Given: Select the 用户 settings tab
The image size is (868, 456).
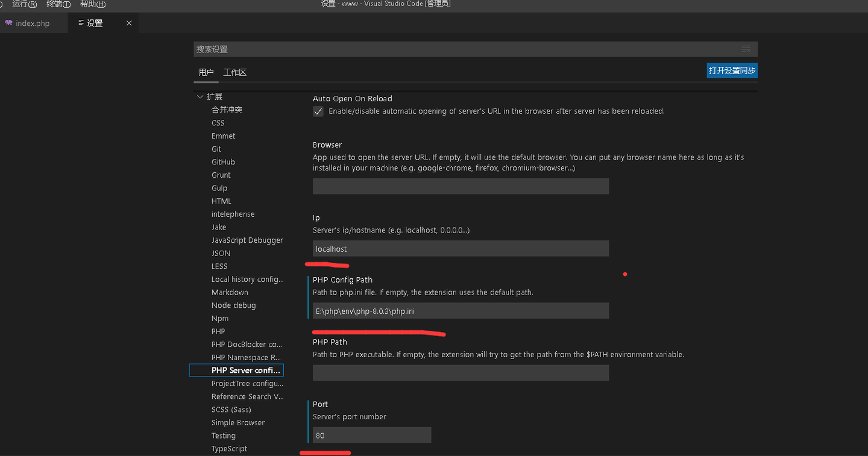Looking at the screenshot, I should click(206, 72).
